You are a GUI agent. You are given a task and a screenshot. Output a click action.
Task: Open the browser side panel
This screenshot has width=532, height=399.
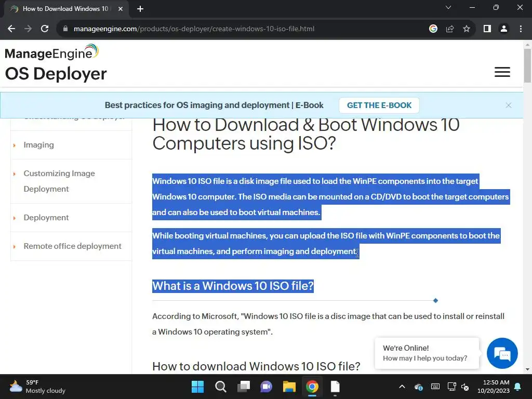[x=487, y=29]
